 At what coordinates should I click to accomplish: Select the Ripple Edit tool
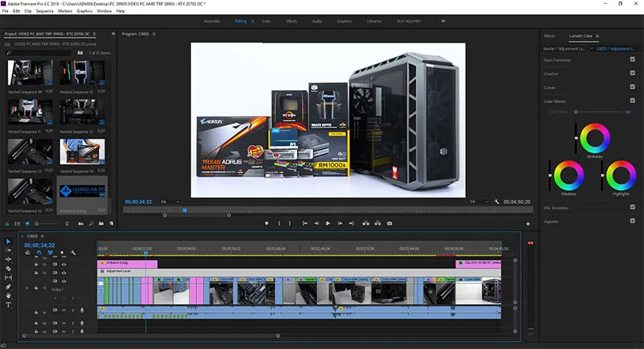click(8, 260)
